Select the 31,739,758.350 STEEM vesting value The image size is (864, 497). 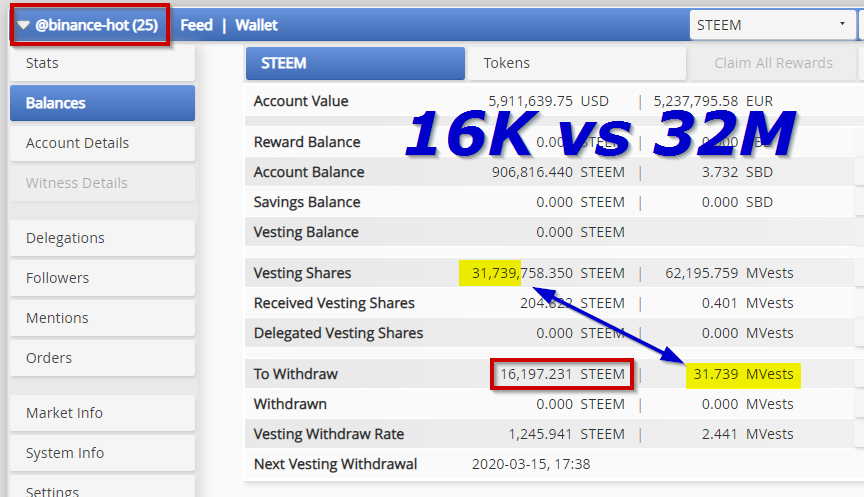(x=548, y=273)
